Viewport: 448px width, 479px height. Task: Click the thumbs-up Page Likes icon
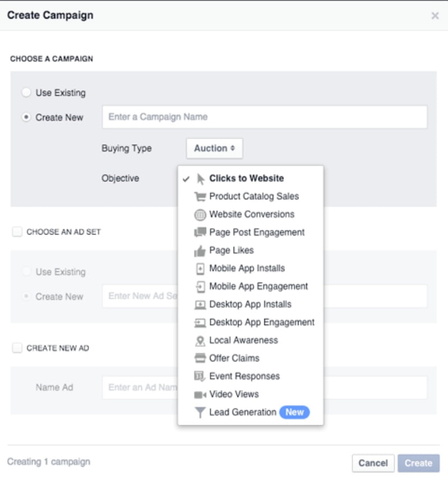[x=200, y=251]
